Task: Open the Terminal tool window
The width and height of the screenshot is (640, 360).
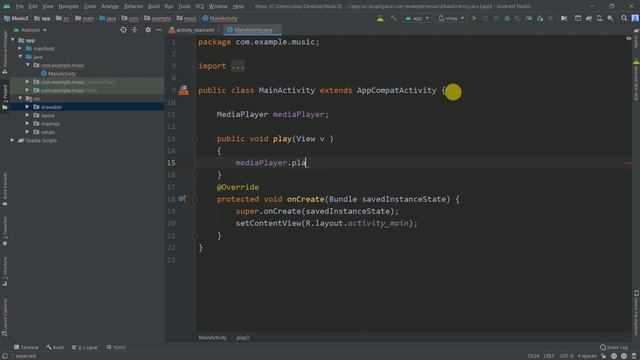Action: tap(26, 347)
